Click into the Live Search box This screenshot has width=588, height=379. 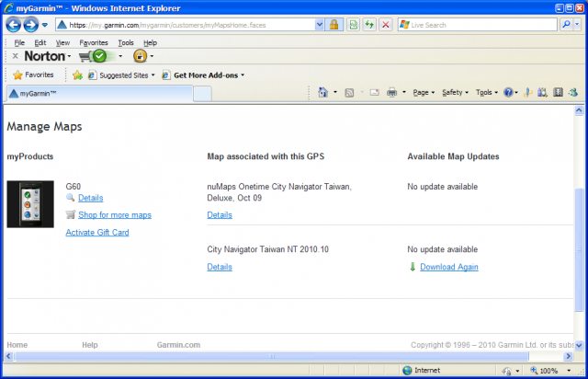click(477, 25)
